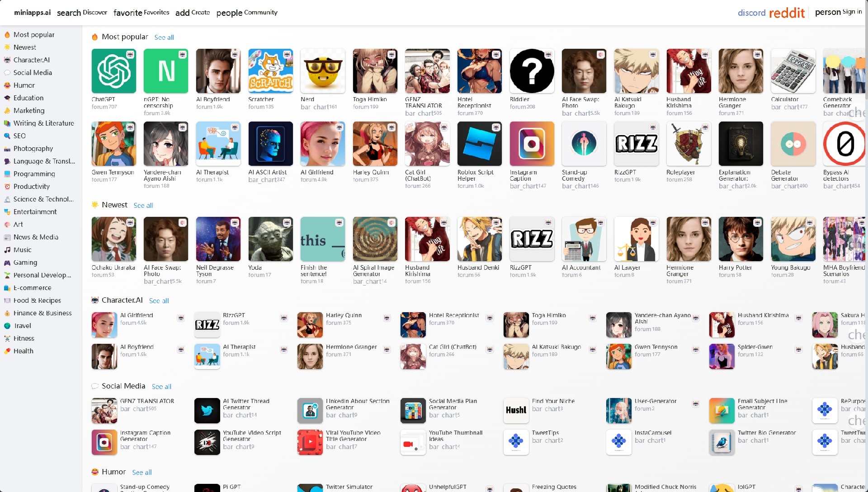This screenshot has height=492, width=868.
Task: Open the Create menu item
Action: tap(193, 13)
